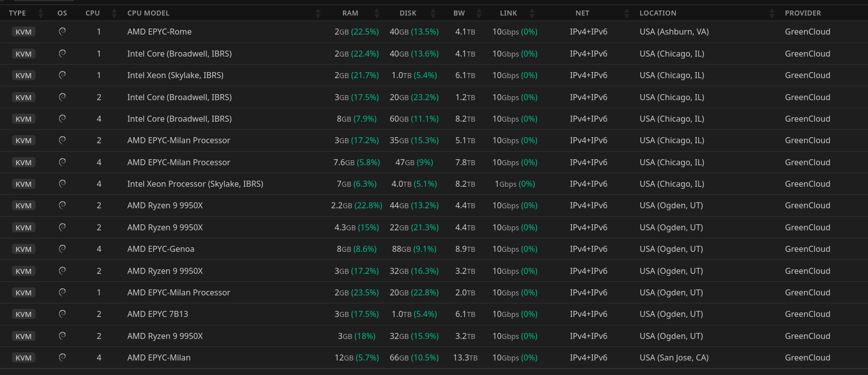Image resolution: width=868 pixels, height=375 pixels.
Task: Click the "8GB (8.6%)" RAM value
Action: [356, 249]
